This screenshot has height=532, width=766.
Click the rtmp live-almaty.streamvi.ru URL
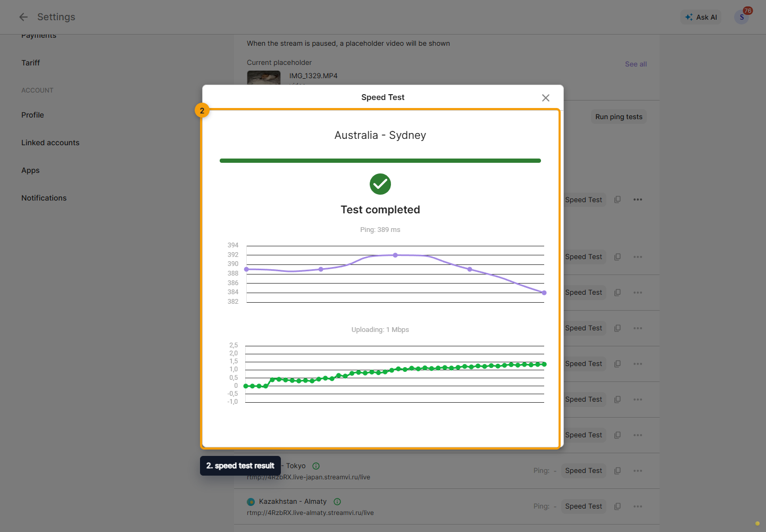click(310, 513)
